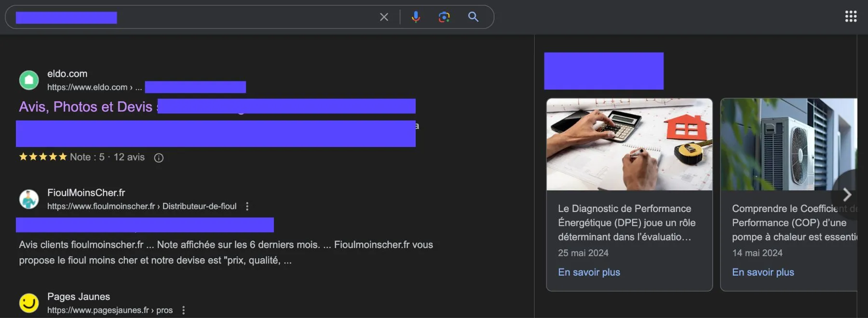Open three-dot menu for Pages Jaunes result
This screenshot has height=318, width=868.
(184, 310)
